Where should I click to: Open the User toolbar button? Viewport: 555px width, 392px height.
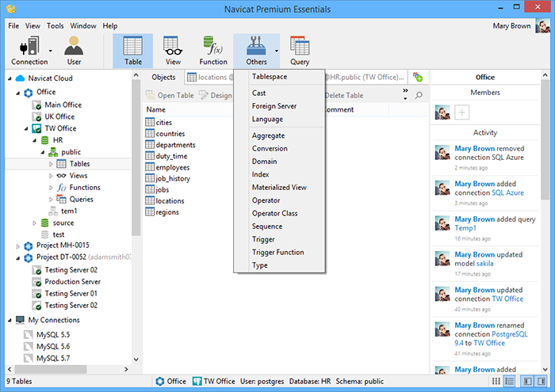(74, 51)
